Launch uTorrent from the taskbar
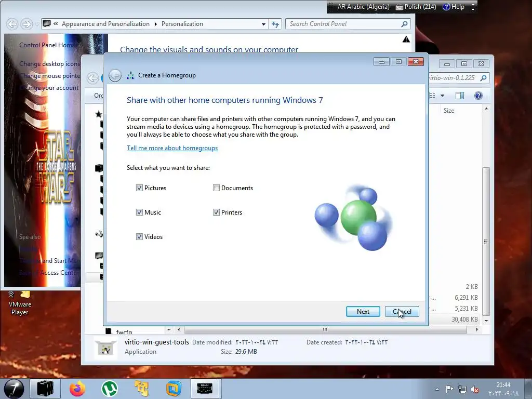The image size is (532, 399). pos(110,389)
